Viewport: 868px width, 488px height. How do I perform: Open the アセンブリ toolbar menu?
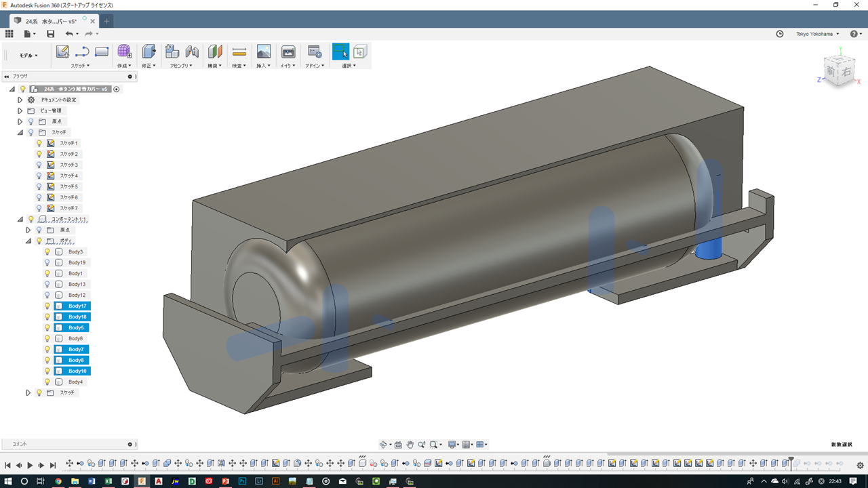181,66
